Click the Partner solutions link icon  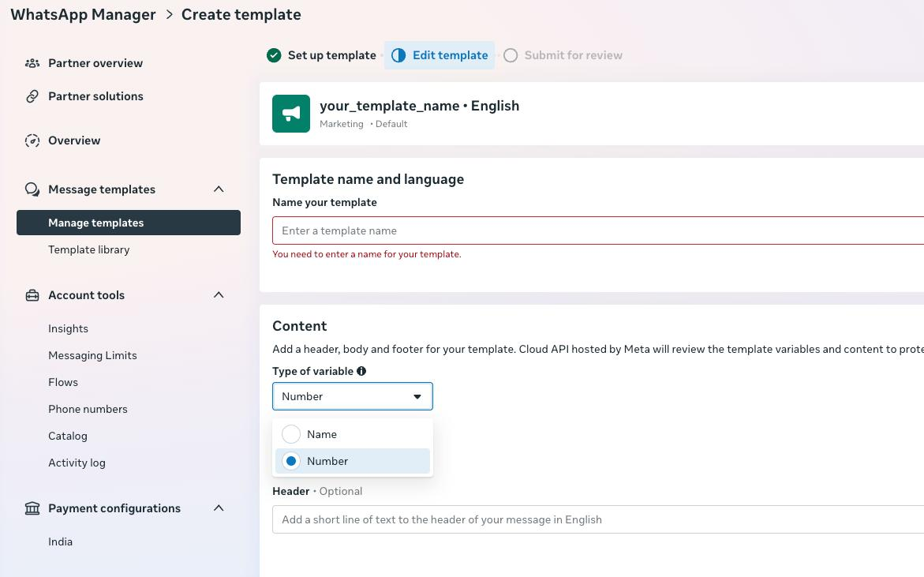[32, 96]
